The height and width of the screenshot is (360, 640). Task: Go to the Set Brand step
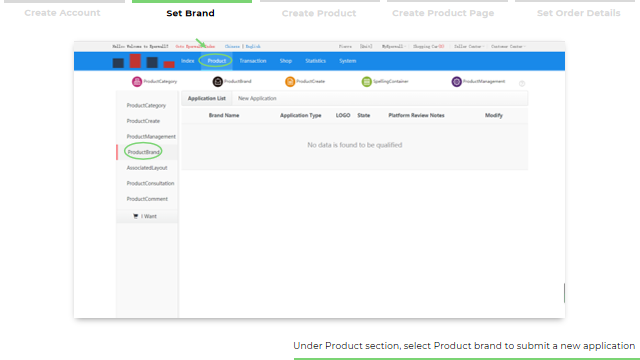pyautogui.click(x=190, y=13)
